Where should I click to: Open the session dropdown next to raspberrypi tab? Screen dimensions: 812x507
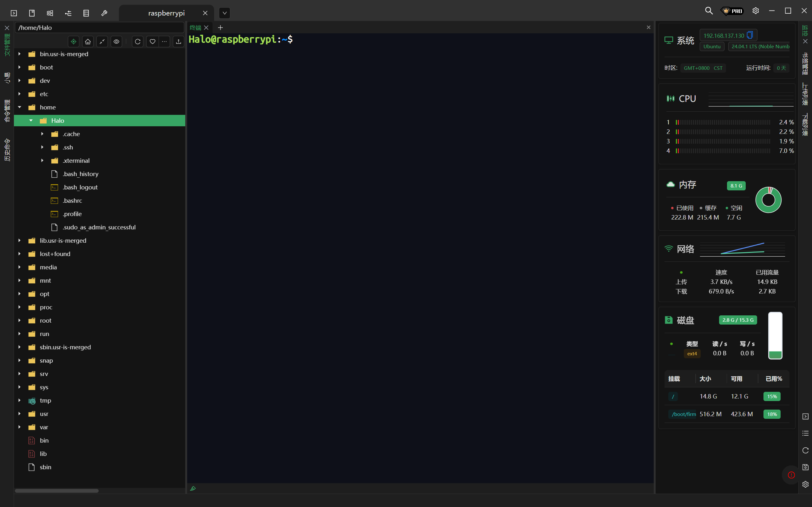(225, 13)
